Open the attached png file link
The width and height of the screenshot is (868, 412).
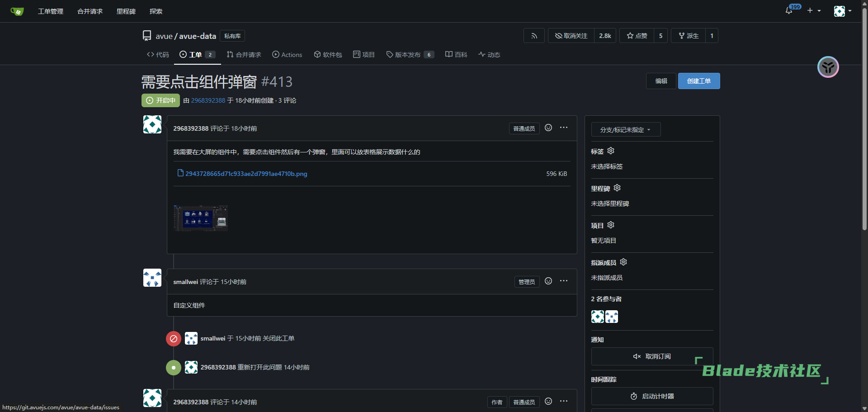246,174
